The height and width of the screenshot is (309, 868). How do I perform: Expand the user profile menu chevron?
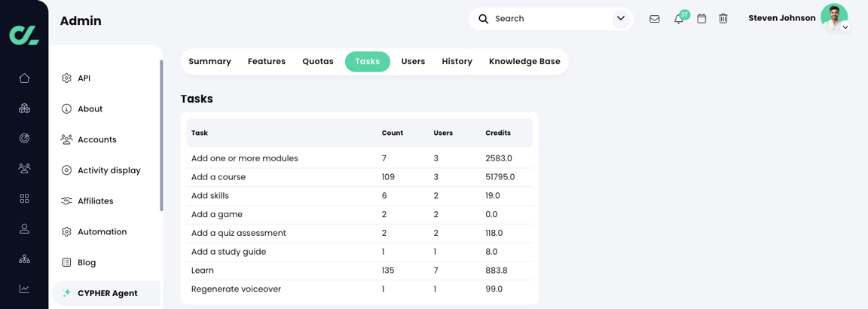click(845, 28)
